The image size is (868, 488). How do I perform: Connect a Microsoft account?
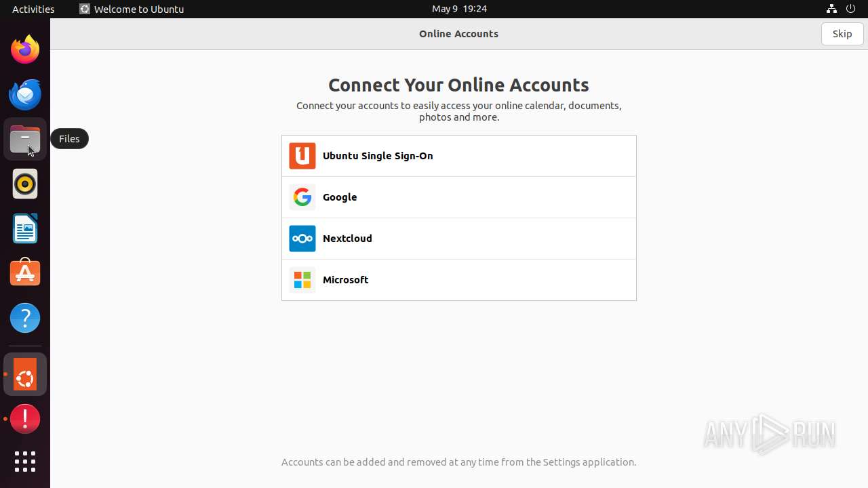[x=459, y=280]
